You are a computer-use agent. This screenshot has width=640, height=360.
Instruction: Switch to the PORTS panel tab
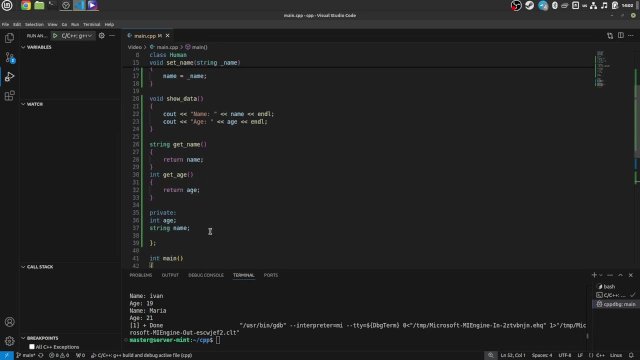(271, 276)
